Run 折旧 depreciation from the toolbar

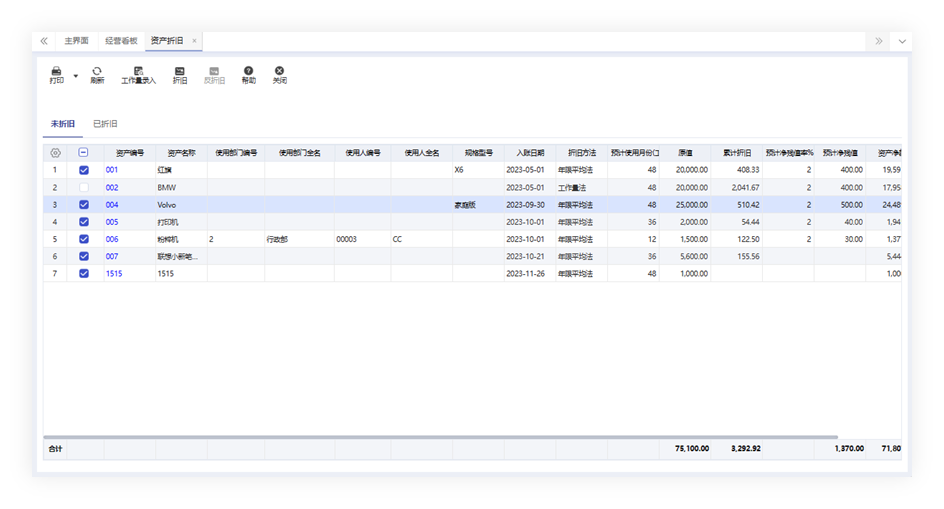click(179, 73)
